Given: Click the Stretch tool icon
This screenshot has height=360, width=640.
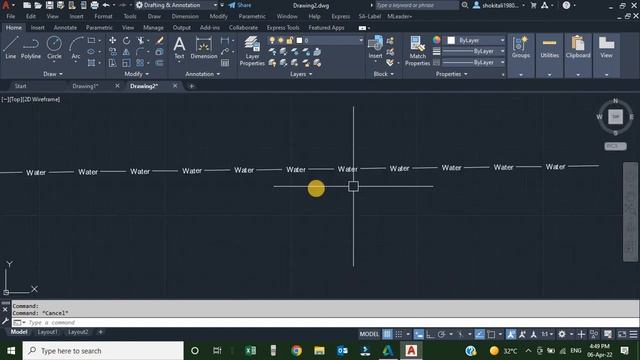Looking at the screenshot, I should 112,63.
